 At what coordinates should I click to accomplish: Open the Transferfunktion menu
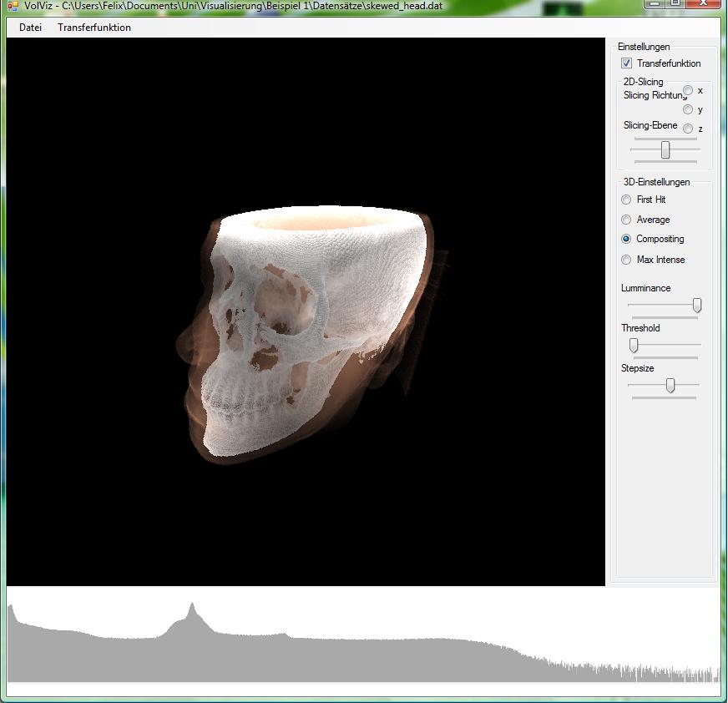94,28
